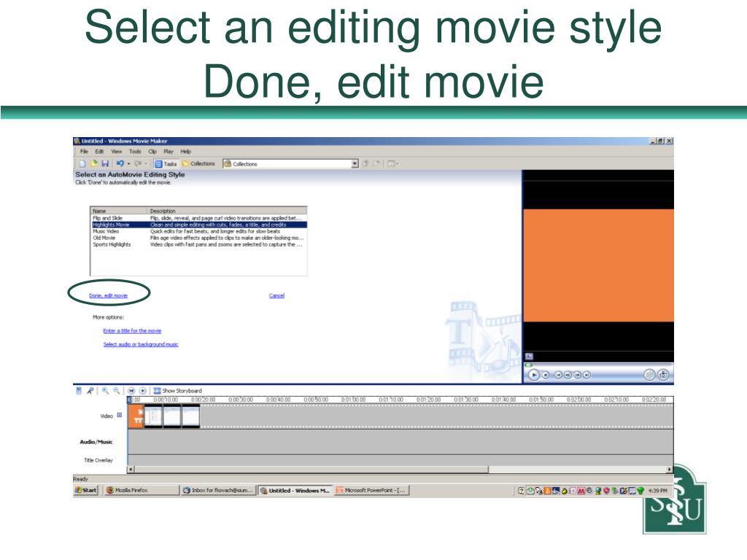
Task: Switch to Microsoft PowerPoint in taskbar
Action: (371, 491)
